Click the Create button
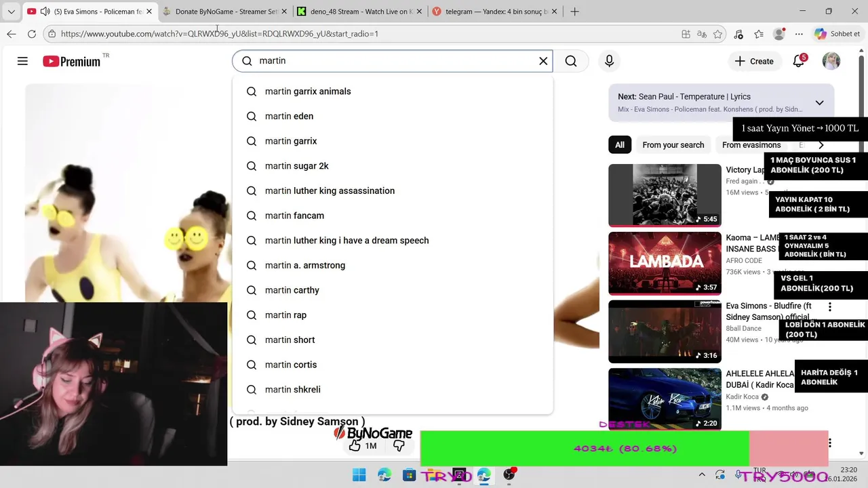Viewport: 868px width, 488px height. (x=754, y=61)
